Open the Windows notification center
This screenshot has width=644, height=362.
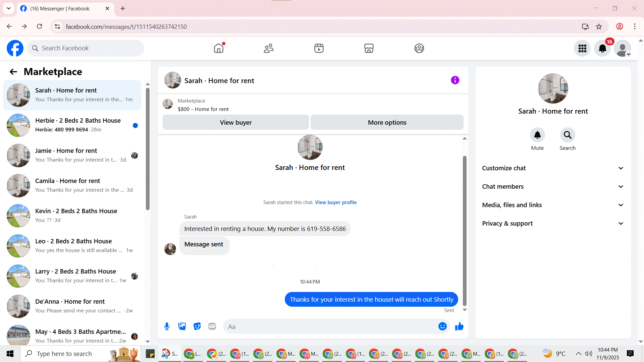point(630,354)
